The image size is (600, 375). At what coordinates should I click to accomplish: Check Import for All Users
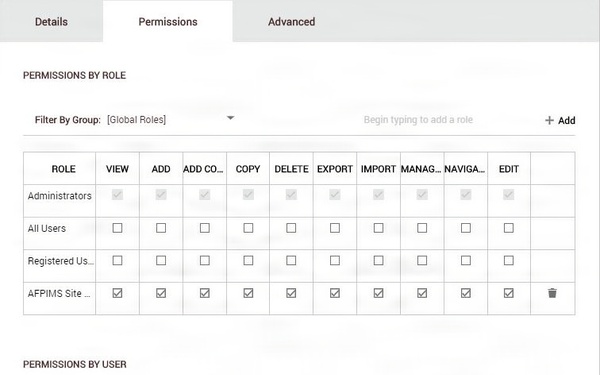tap(378, 228)
